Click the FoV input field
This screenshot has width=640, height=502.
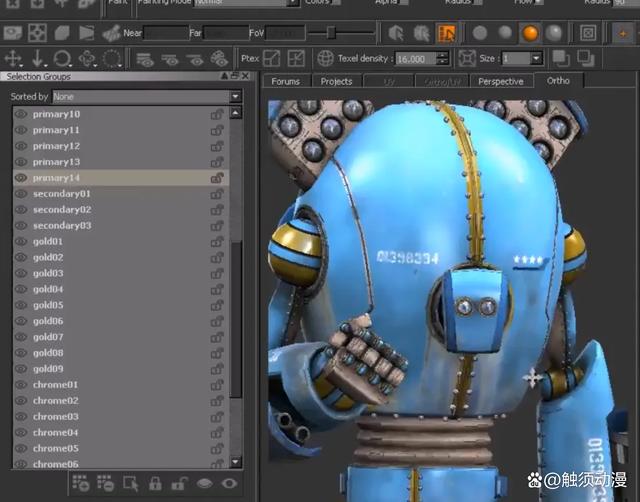click(285, 33)
